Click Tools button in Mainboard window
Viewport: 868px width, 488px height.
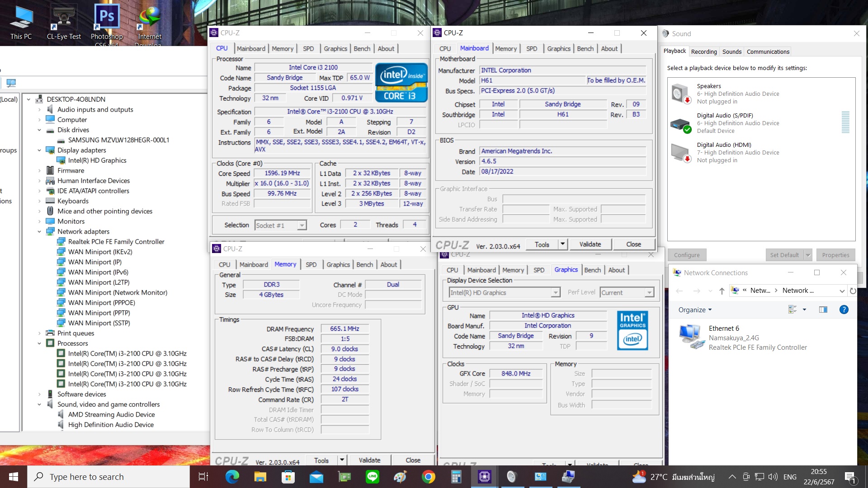(x=542, y=244)
